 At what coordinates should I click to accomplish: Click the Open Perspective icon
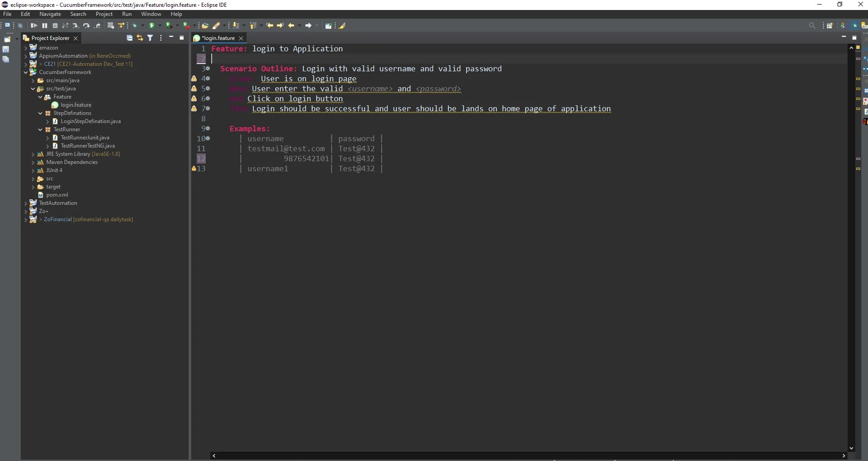(829, 26)
